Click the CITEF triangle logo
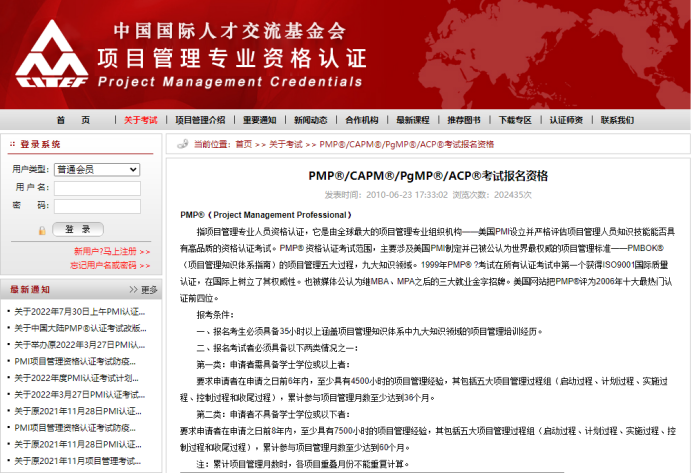Image resolution: width=693 pixels, height=473 pixels. (x=52, y=53)
